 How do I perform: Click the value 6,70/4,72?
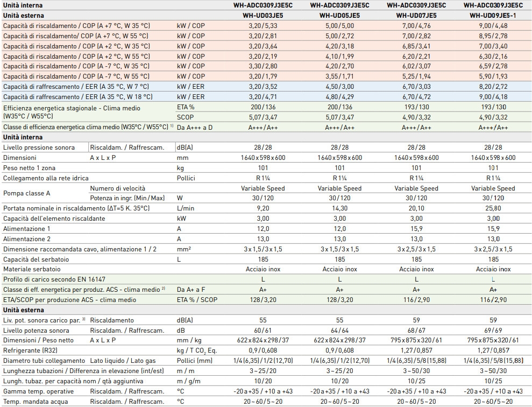pyautogui.click(x=416, y=97)
